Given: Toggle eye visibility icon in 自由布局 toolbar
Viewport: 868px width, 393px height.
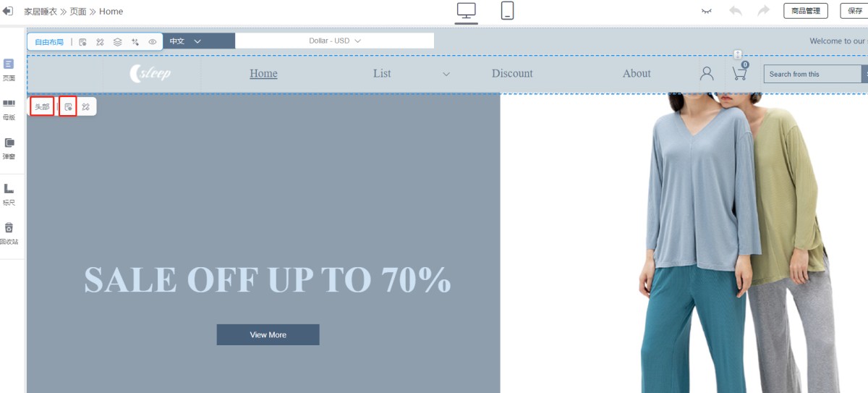Looking at the screenshot, I should tap(153, 42).
